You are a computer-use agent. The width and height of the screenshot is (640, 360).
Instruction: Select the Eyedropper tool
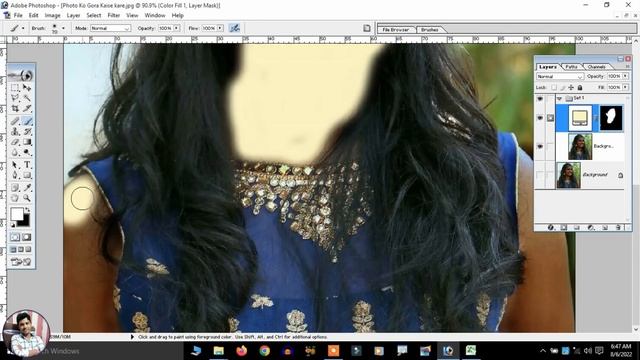[x=27, y=188]
